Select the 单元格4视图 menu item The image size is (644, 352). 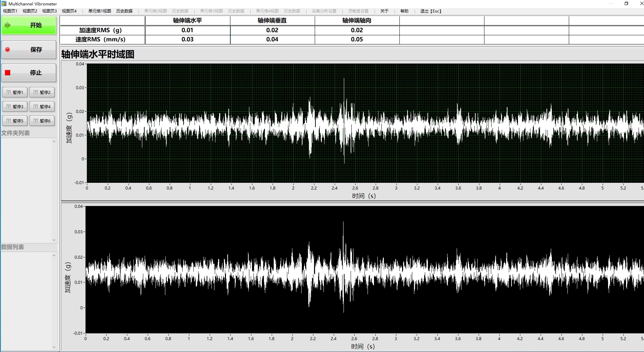(267, 11)
